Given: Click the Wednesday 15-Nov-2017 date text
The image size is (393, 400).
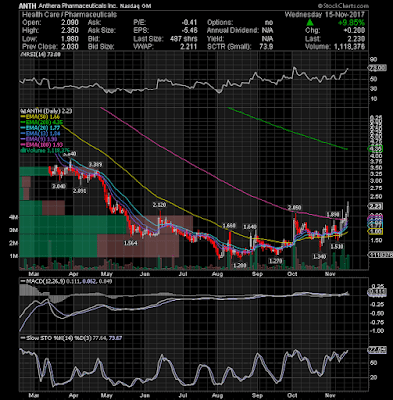Looking at the screenshot, I should [x=325, y=14].
